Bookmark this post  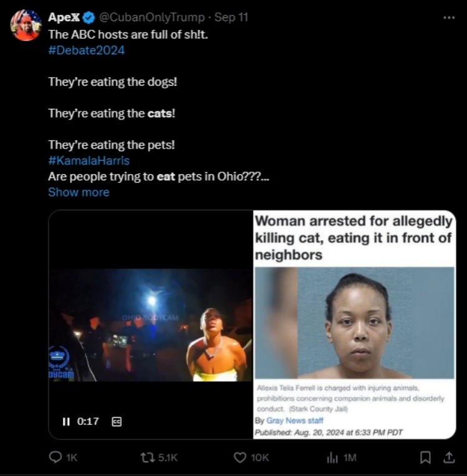click(425, 457)
